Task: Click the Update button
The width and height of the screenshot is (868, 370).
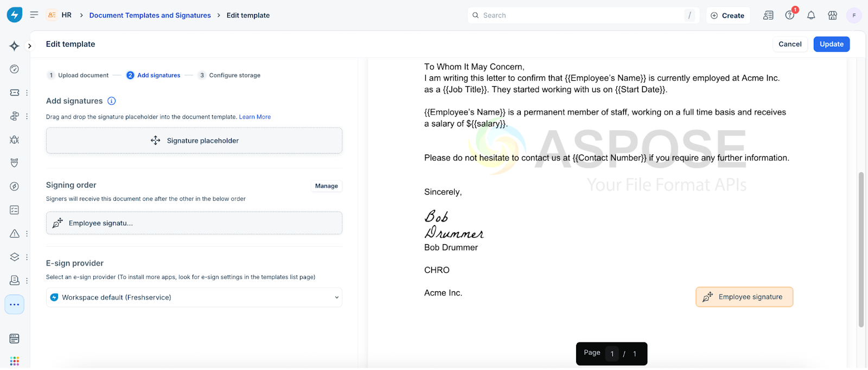Action: [x=832, y=44]
